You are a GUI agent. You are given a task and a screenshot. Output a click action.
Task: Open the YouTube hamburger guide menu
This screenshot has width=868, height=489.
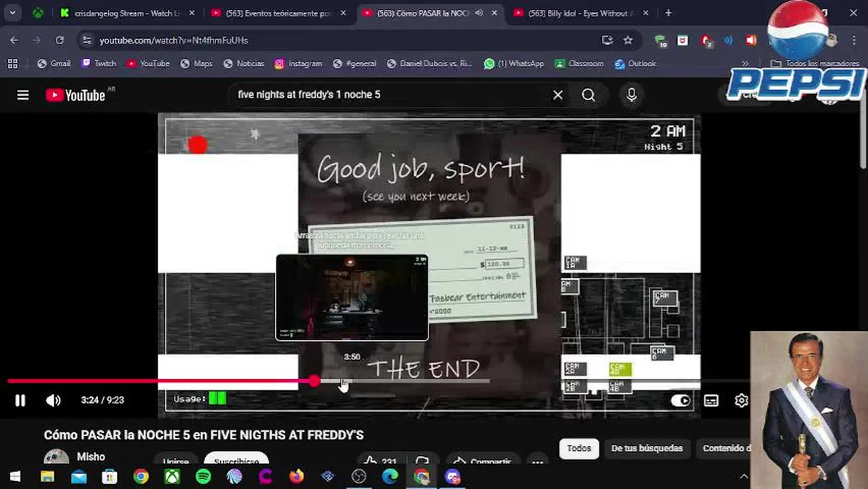[x=23, y=95]
